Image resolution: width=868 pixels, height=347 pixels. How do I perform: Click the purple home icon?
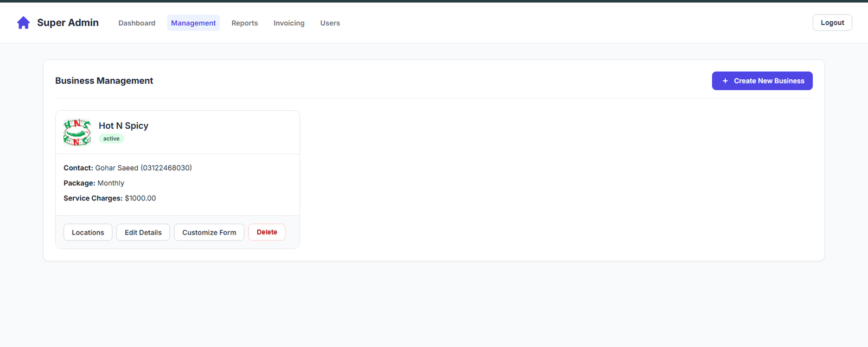[x=23, y=23]
